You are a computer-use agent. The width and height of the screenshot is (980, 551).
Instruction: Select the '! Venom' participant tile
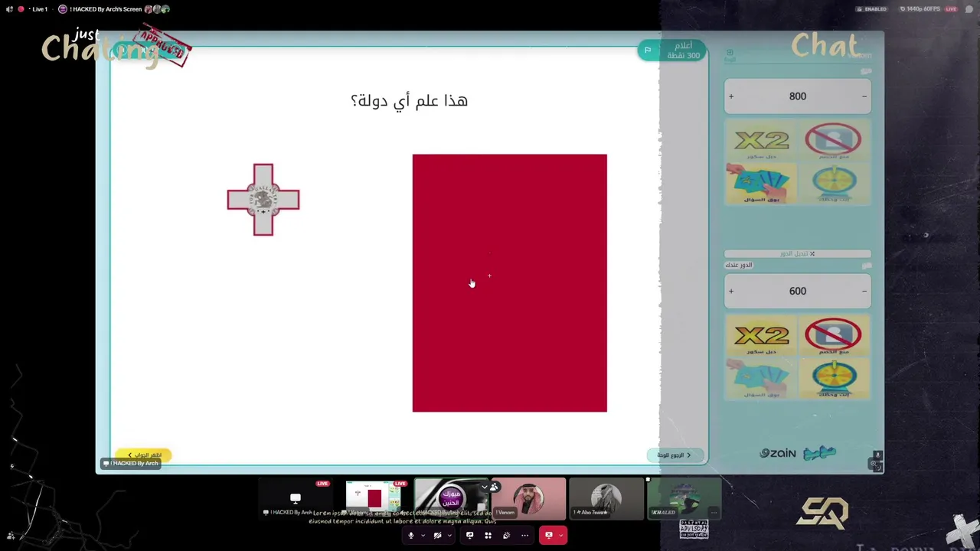tap(528, 499)
